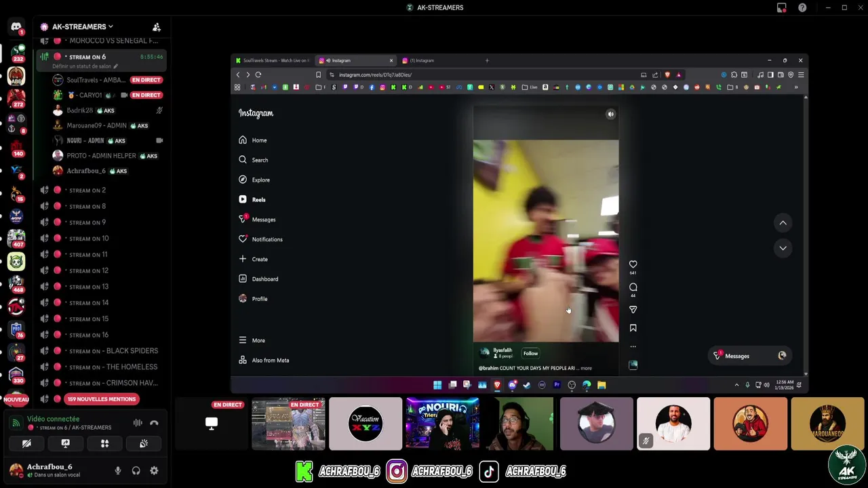
Task: Reload the page in streamed browser
Action: click(258, 75)
